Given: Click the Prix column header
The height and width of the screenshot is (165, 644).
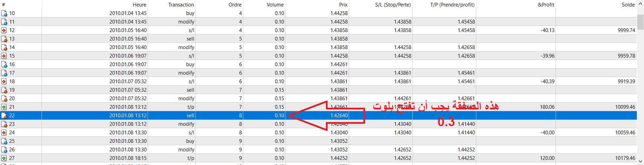Looking at the screenshot, I should point(343,4).
